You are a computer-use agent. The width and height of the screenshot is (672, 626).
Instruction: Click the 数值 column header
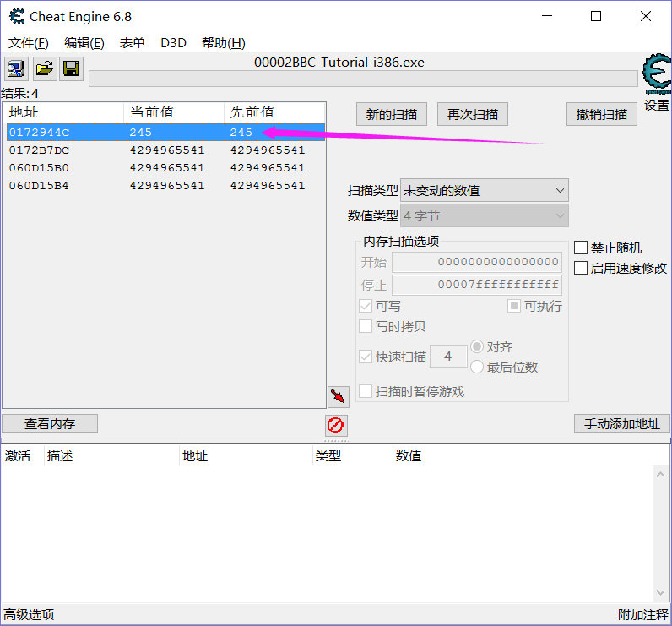530,456
